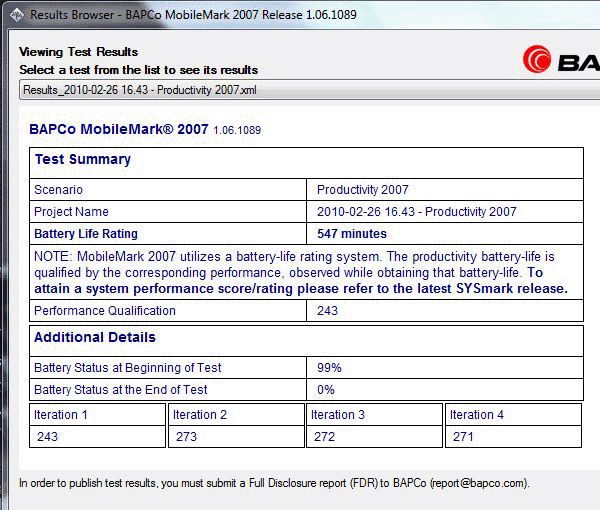Click the Iteration 3 score 272

point(324,437)
